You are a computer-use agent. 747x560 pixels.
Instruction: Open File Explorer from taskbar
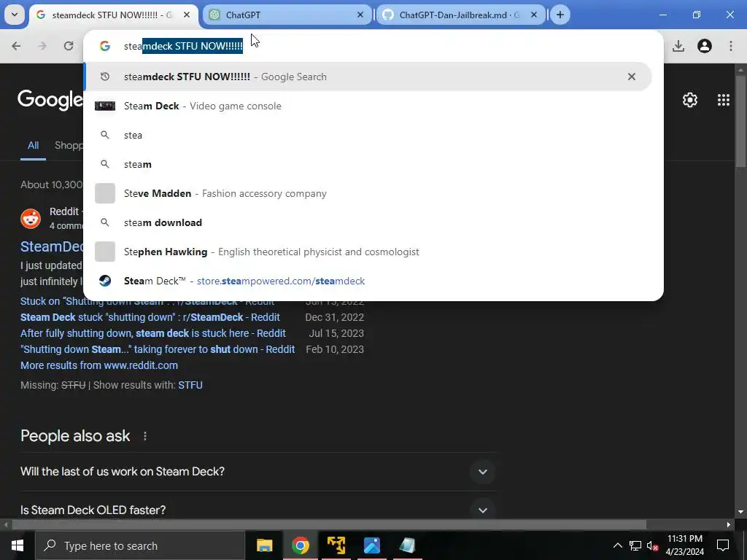tap(264, 545)
